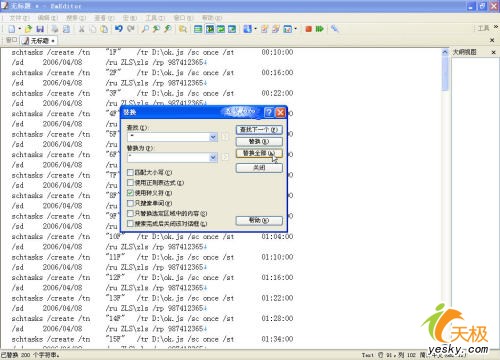Click the Find Previous magnifier icon
This screenshot has height=360, width=500.
156,29
